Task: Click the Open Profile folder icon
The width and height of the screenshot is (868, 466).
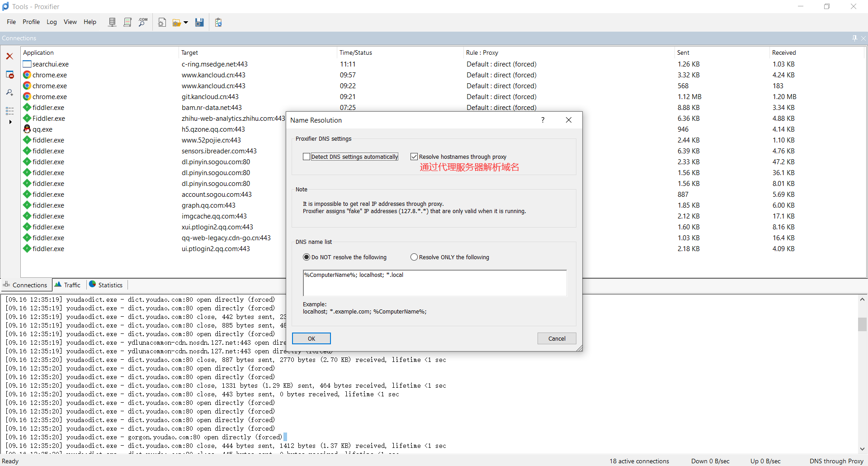Action: 176,22
